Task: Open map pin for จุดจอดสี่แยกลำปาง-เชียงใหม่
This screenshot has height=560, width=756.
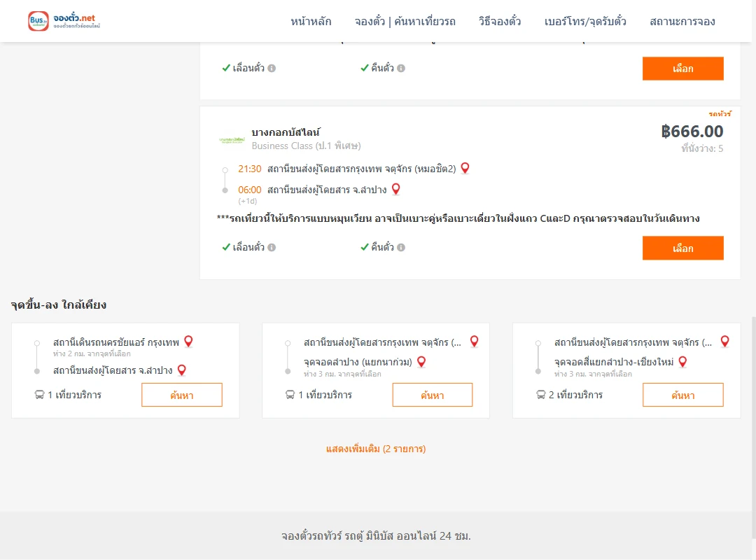Action: 682,362
